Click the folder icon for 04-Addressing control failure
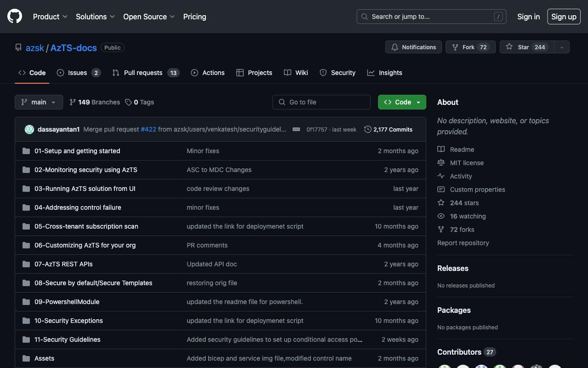This screenshot has width=588, height=368. [x=26, y=207]
